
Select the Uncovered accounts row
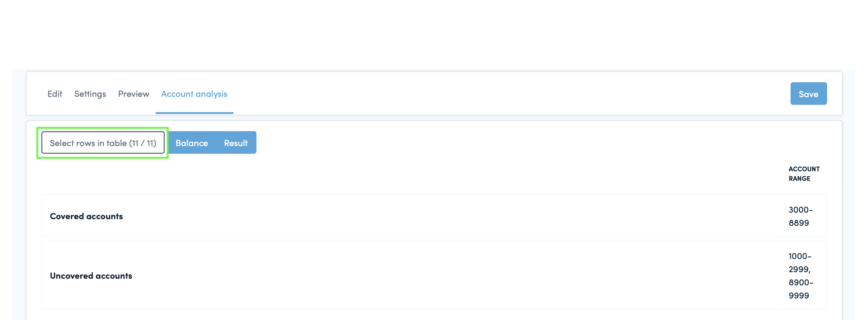(434, 275)
